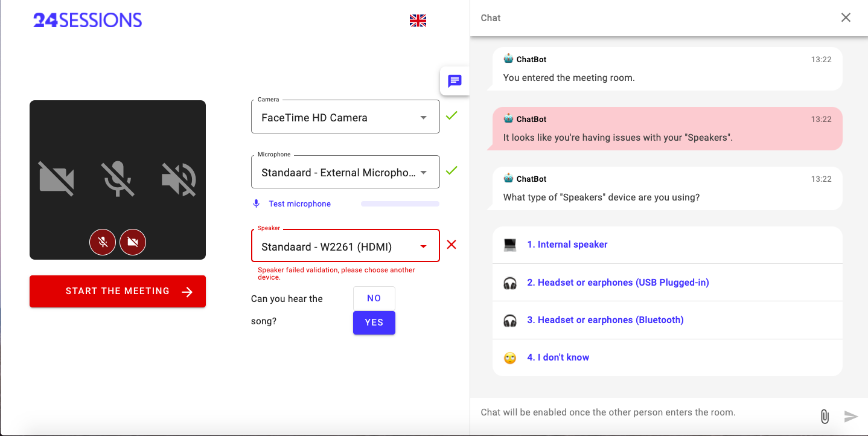This screenshot has width=868, height=436.
Task: Click the microphone level bar
Action: 400,204
